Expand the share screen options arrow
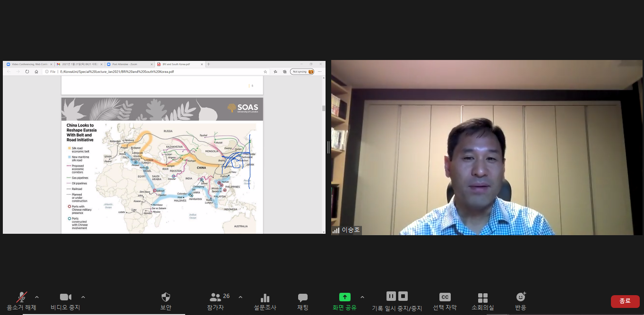This screenshot has width=644, height=315. pyautogui.click(x=362, y=297)
